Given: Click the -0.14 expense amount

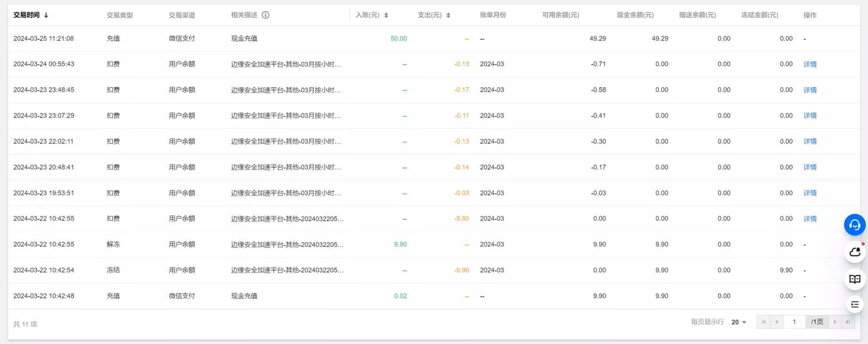Looking at the screenshot, I should click(462, 167).
